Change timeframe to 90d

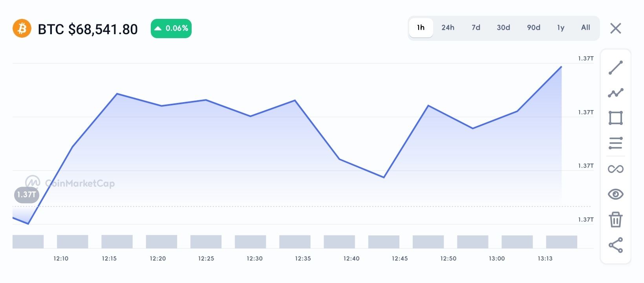coord(534,28)
